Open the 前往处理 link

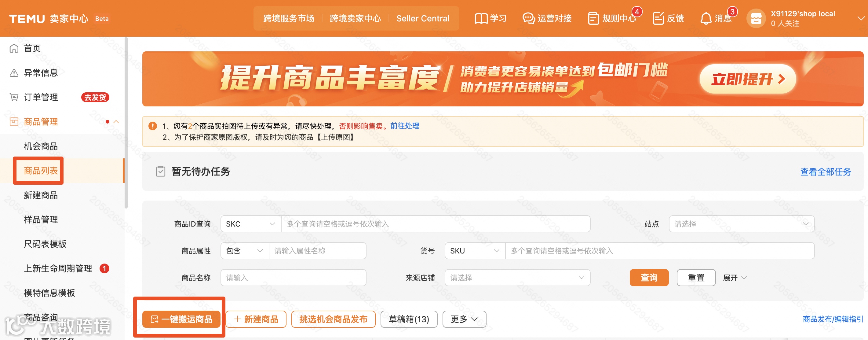[x=405, y=126]
